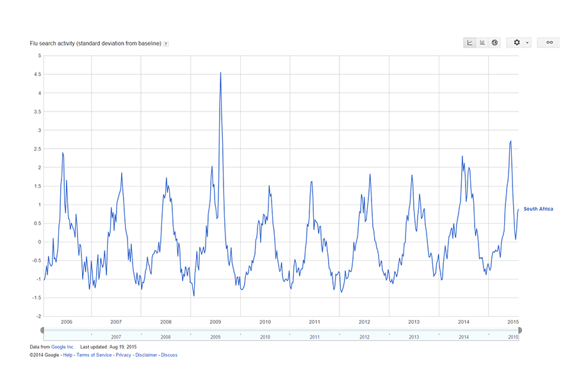Click 2013 in the range selector timeline

(414, 337)
